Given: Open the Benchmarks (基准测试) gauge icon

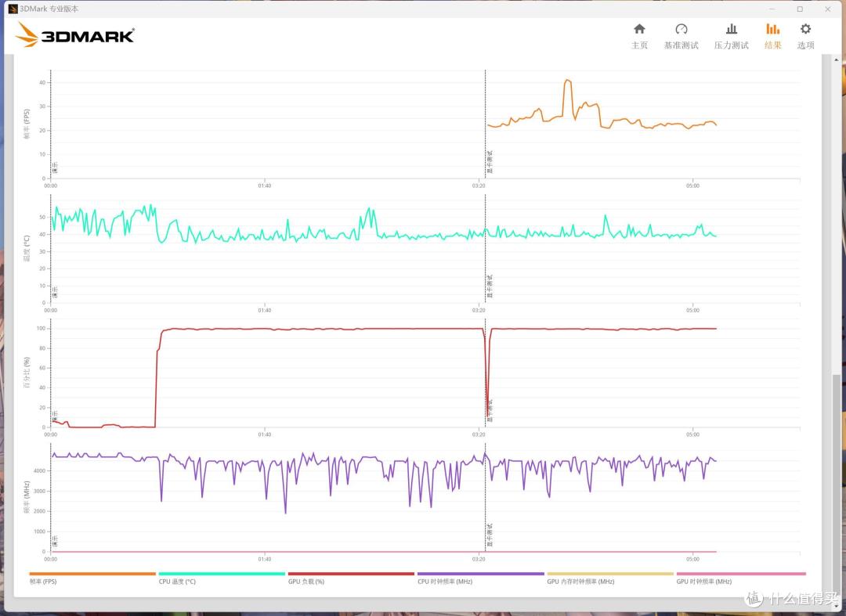Looking at the screenshot, I should click(681, 29).
